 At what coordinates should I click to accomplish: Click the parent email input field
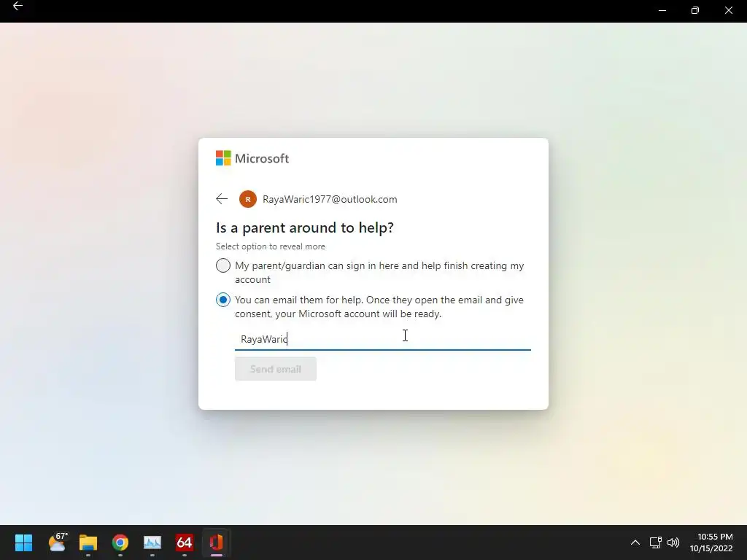(x=382, y=339)
